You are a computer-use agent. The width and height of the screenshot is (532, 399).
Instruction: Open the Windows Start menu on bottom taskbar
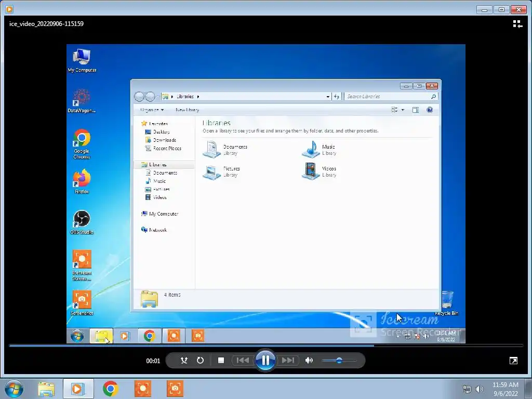(x=14, y=389)
